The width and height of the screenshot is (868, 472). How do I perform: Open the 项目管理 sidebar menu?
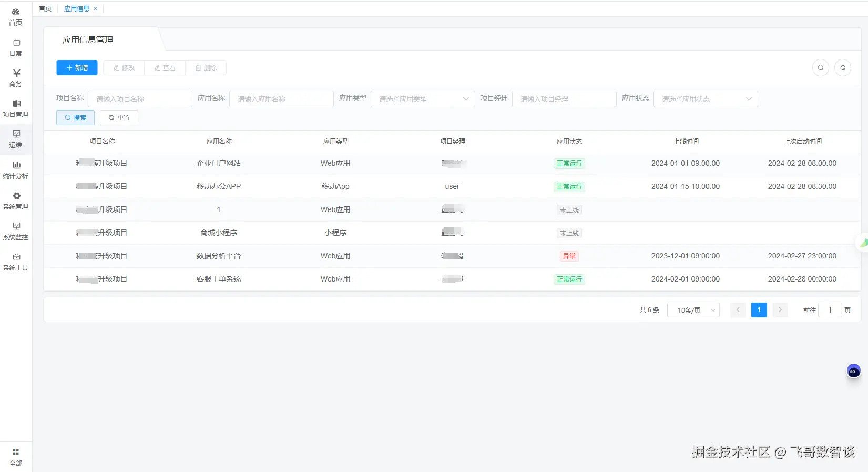(16, 108)
